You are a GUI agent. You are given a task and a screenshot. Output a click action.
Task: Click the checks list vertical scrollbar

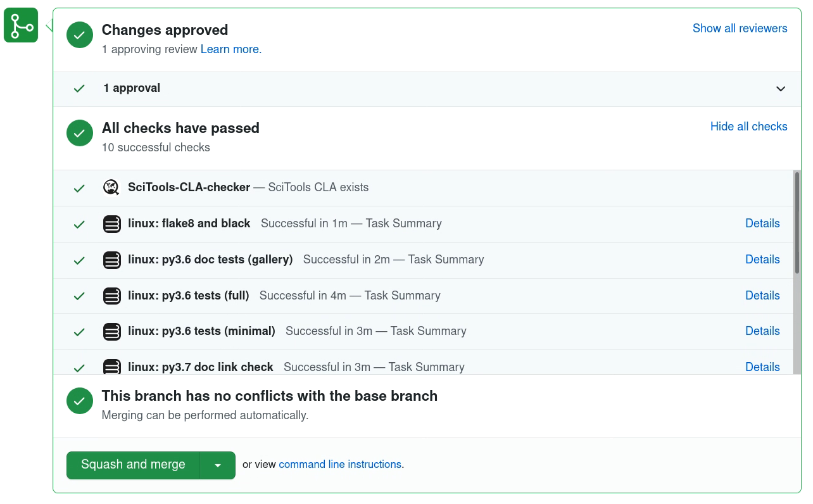(x=797, y=272)
